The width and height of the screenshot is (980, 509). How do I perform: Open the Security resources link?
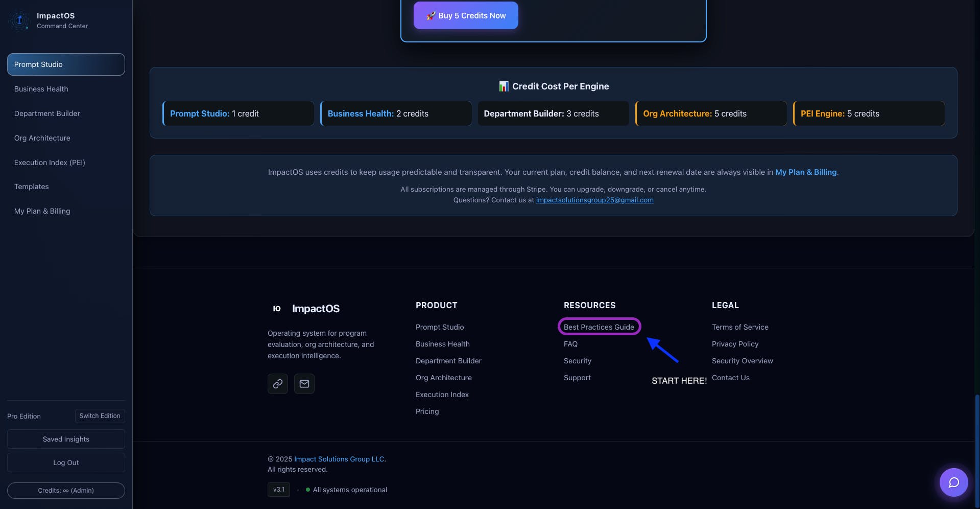tap(578, 361)
